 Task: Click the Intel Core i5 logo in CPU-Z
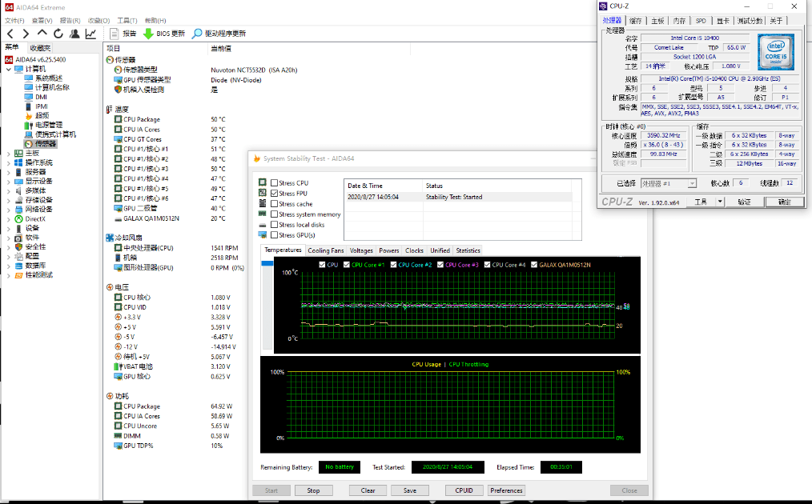pos(776,52)
